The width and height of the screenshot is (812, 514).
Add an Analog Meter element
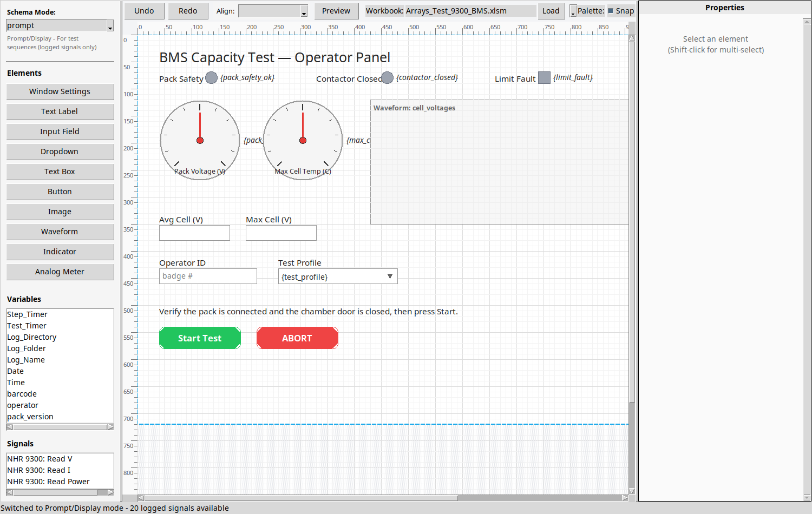pos(60,272)
